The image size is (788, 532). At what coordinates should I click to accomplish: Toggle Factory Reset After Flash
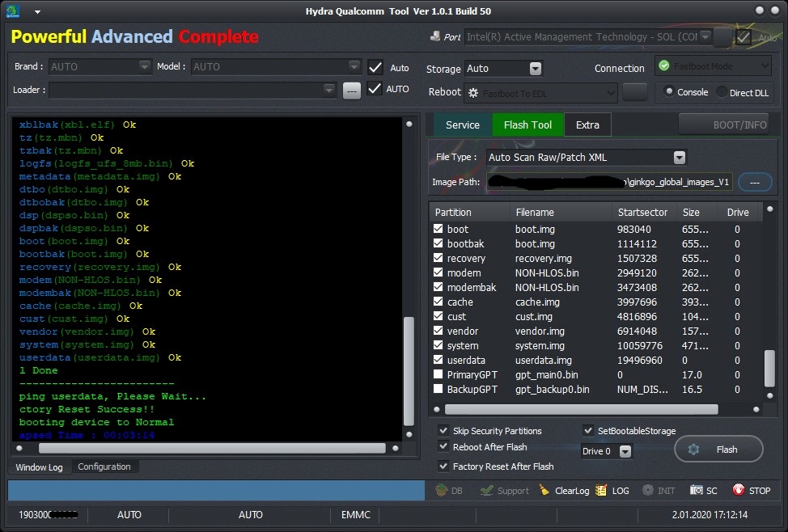443,466
